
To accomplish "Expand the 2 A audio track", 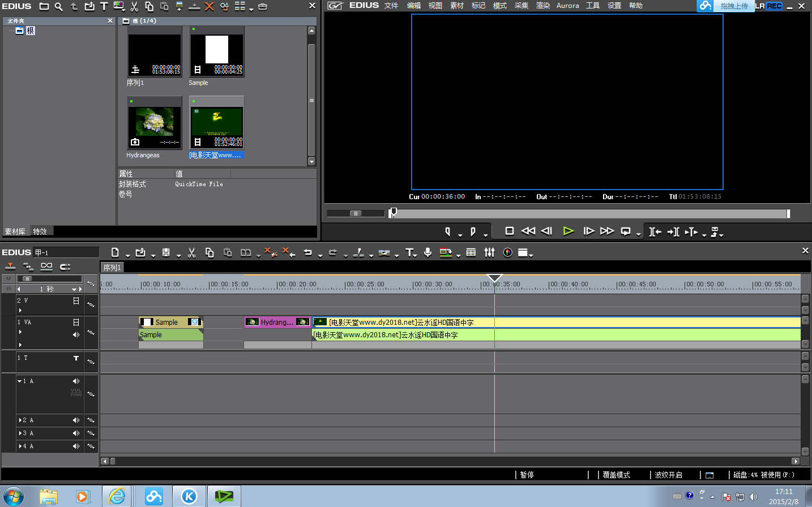I will (20, 420).
